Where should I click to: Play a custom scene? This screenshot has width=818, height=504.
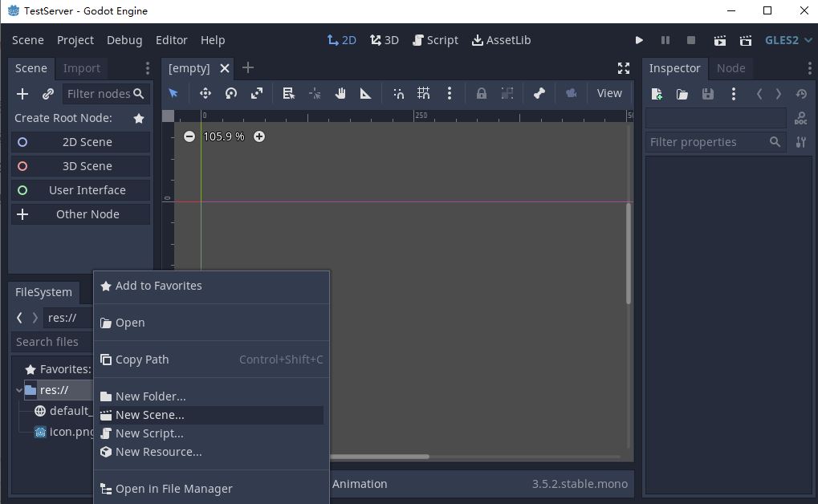pos(746,40)
